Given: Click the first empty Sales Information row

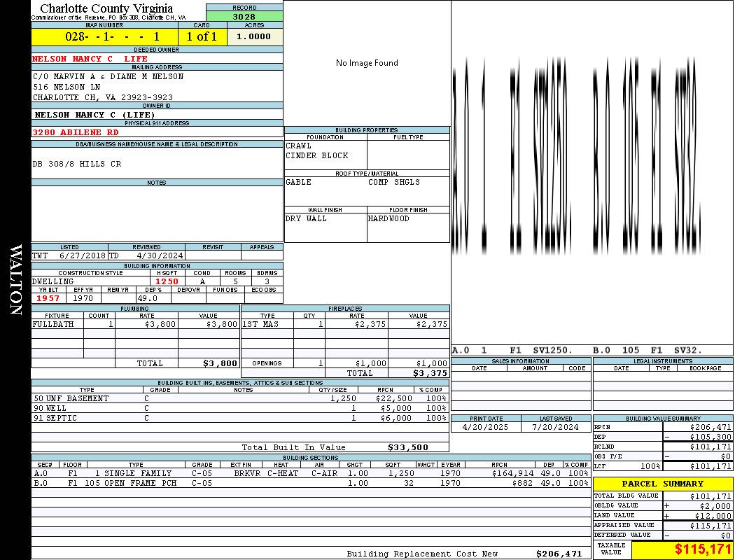Looking at the screenshot, I should tap(521, 377).
